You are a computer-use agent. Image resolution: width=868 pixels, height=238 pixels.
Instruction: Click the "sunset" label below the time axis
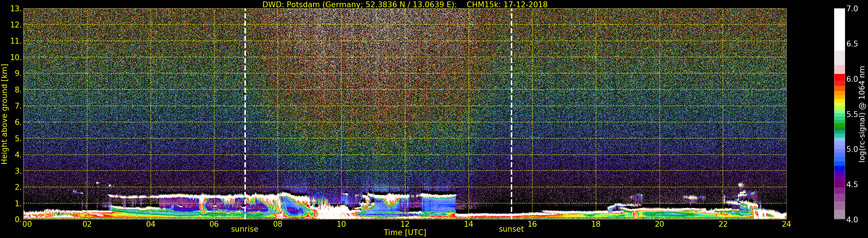point(511,229)
